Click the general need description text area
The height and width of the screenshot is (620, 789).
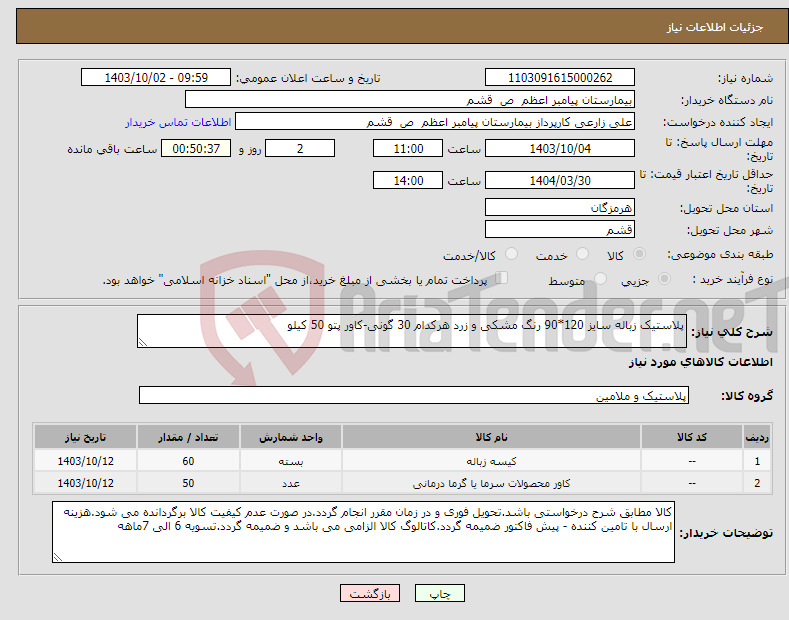(412, 331)
